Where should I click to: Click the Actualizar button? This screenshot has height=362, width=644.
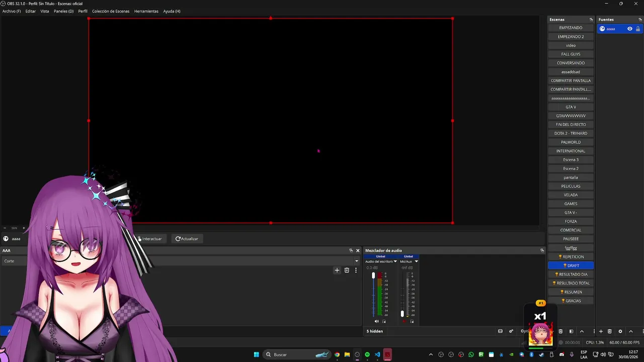(x=187, y=239)
